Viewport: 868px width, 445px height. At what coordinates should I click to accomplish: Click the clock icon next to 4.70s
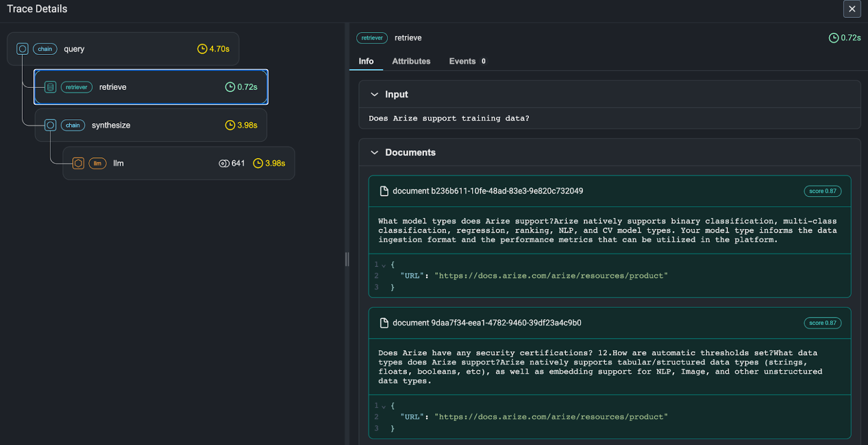point(202,49)
